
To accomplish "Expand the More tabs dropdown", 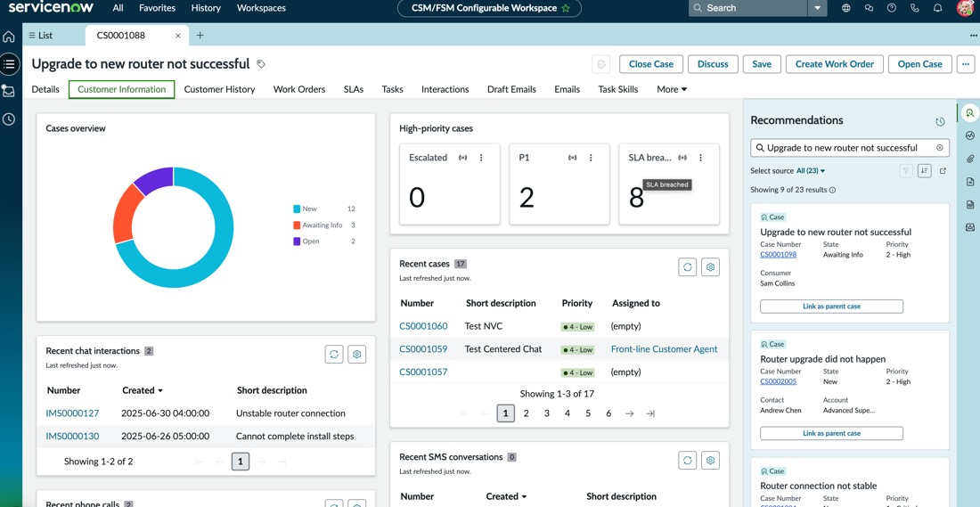I will 672,89.
